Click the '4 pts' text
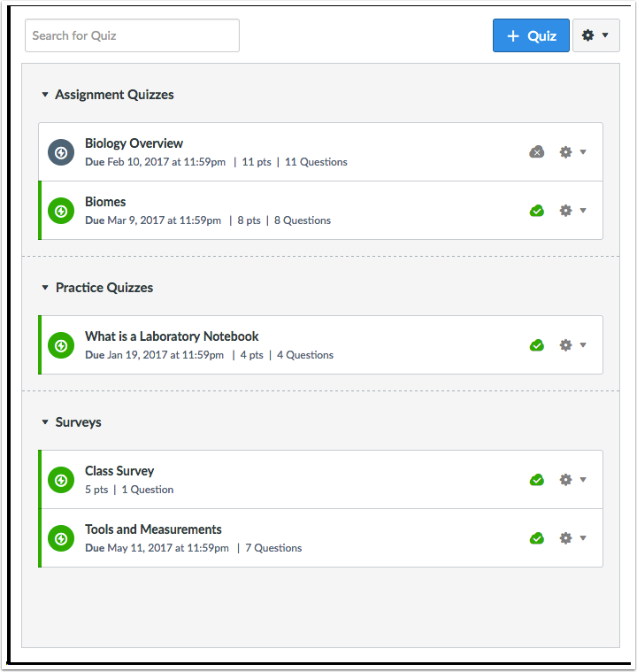The height and width of the screenshot is (672, 637). tap(252, 355)
